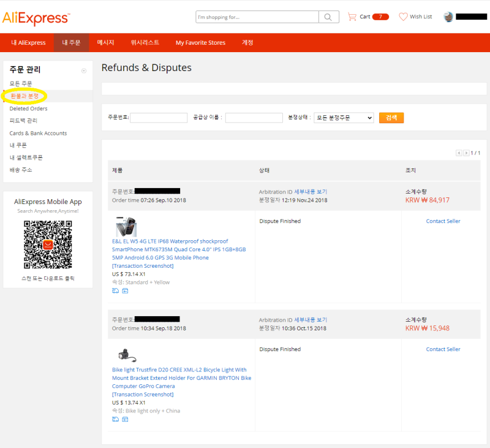Go to next page arrow in pagination
The height and width of the screenshot is (448, 490).
pyautogui.click(x=466, y=153)
